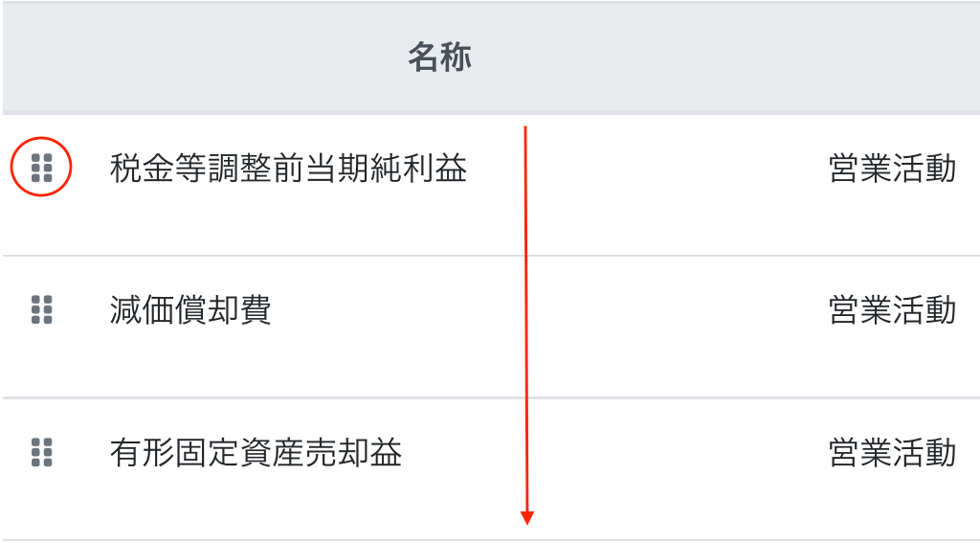The image size is (980, 543).
Task: Open the 有形固定資産売却益 item
Action: (x=256, y=452)
